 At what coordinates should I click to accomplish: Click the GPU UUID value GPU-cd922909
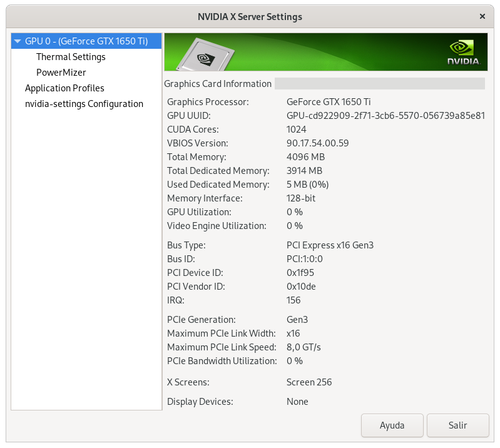385,115
